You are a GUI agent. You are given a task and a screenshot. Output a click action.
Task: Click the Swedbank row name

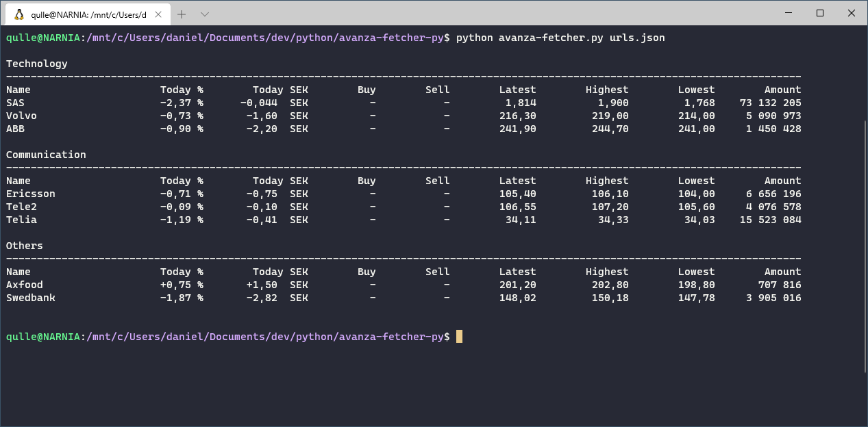click(31, 298)
